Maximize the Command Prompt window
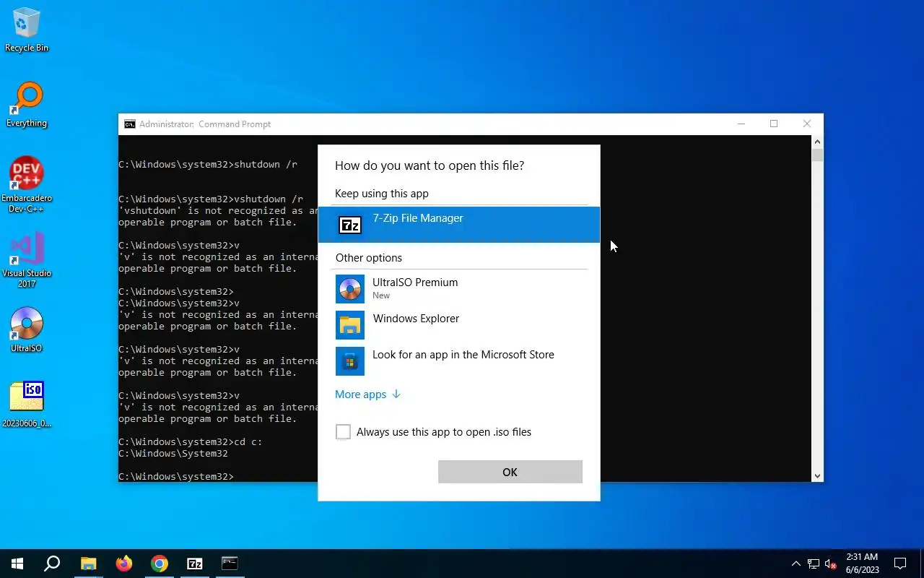This screenshot has height=578, width=924. [x=774, y=124]
